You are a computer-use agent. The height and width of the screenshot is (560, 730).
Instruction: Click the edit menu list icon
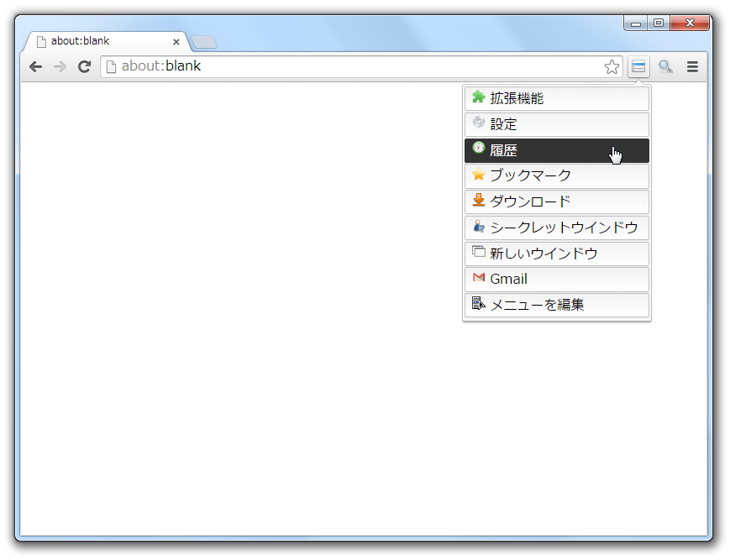coord(478,303)
